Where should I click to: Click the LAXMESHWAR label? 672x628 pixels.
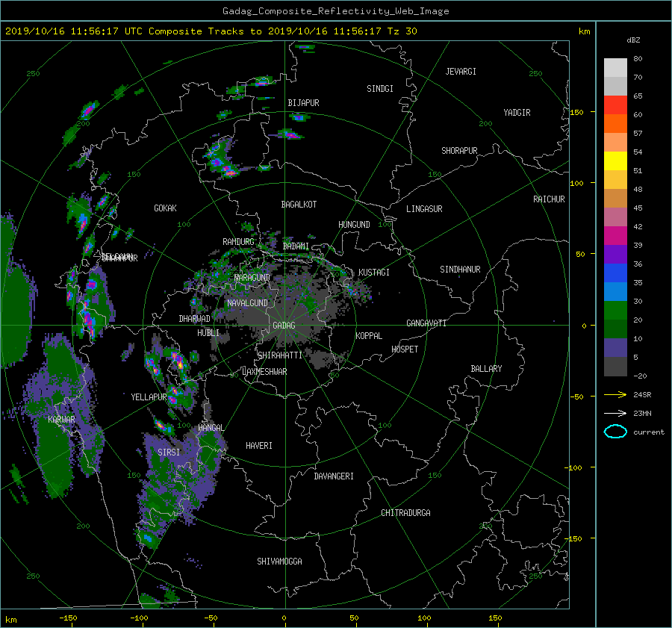coord(264,372)
